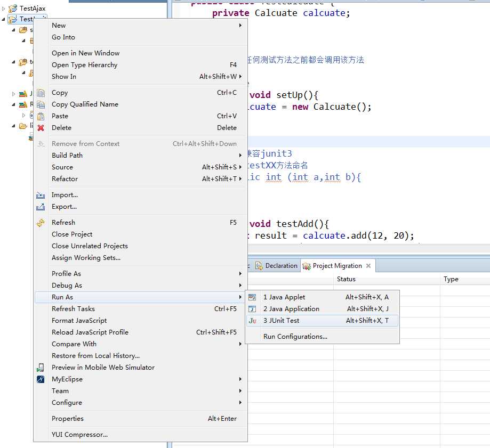The height and width of the screenshot is (448, 490).
Task: Select Close Unrelated Projects
Action: [140, 246]
